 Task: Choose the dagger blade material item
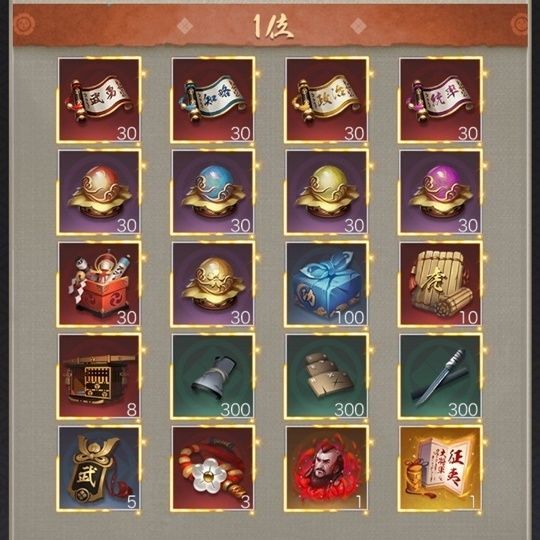coord(440,376)
